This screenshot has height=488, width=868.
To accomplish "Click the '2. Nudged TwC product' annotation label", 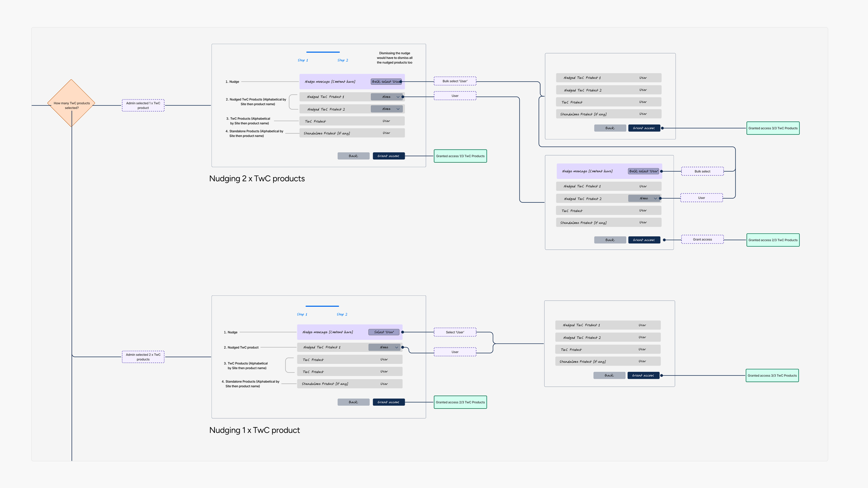I will [x=241, y=347].
